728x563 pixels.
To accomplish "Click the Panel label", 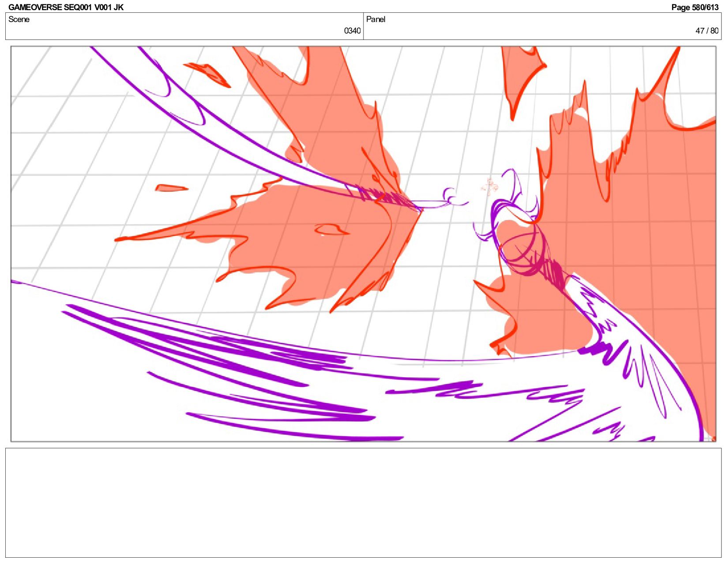I will pyautogui.click(x=376, y=19).
